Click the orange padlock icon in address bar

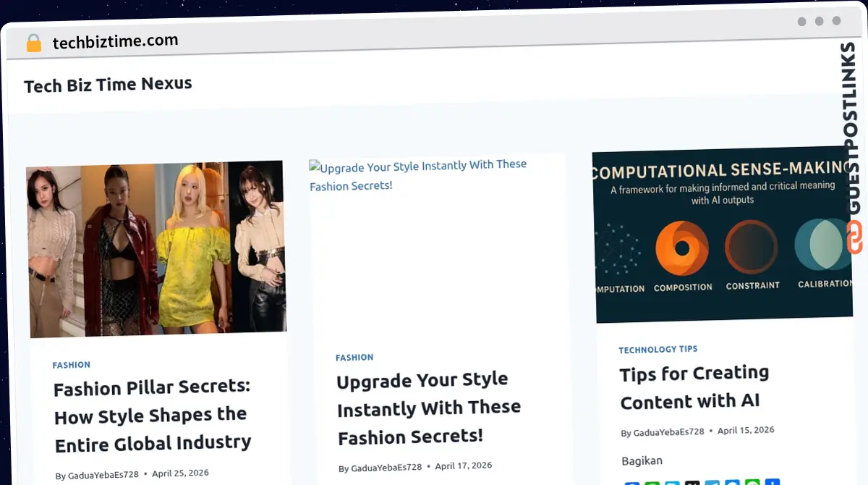click(33, 43)
